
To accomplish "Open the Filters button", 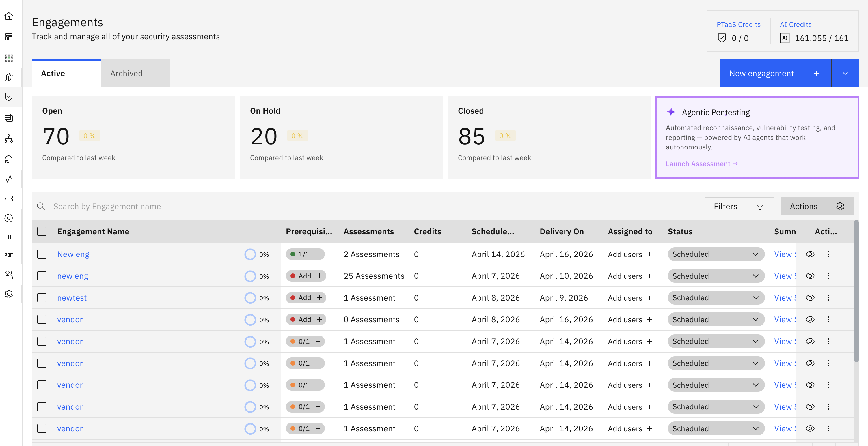I will (x=739, y=206).
